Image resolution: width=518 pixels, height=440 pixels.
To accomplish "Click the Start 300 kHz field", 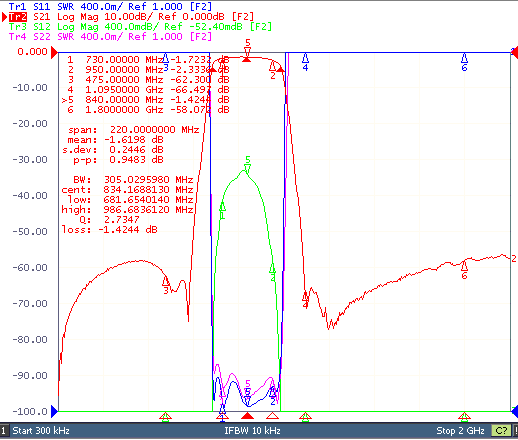I will [x=41, y=431].
